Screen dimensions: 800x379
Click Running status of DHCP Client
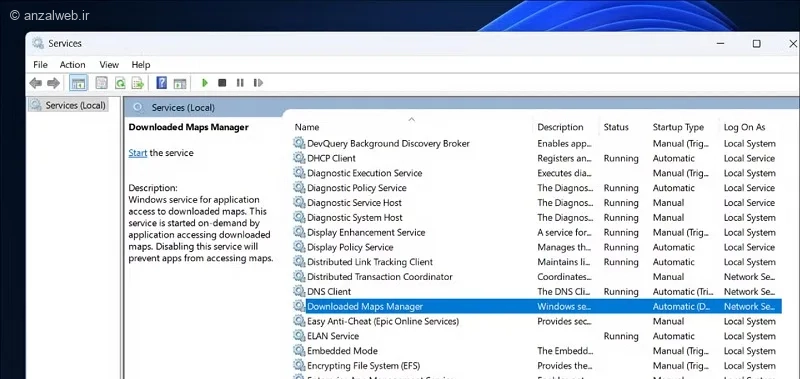(621, 158)
